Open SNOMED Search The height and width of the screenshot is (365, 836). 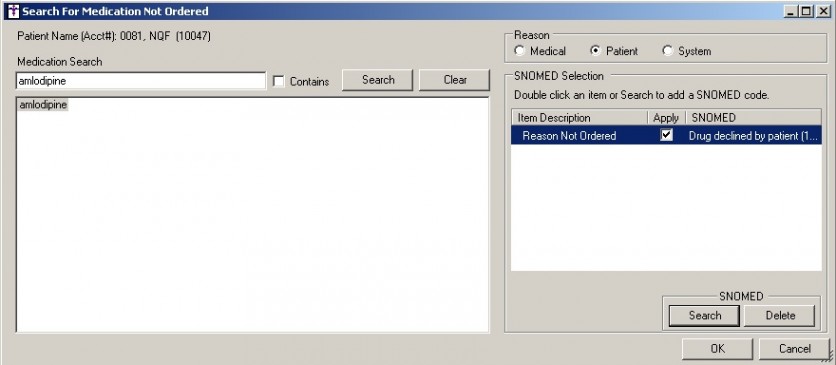pyautogui.click(x=704, y=315)
